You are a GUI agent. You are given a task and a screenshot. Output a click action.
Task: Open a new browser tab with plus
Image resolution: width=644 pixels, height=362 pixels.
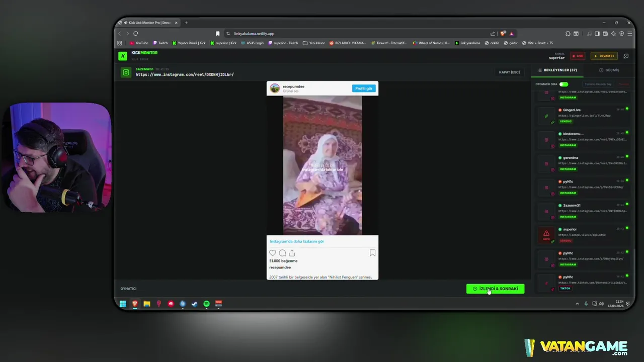click(x=186, y=23)
